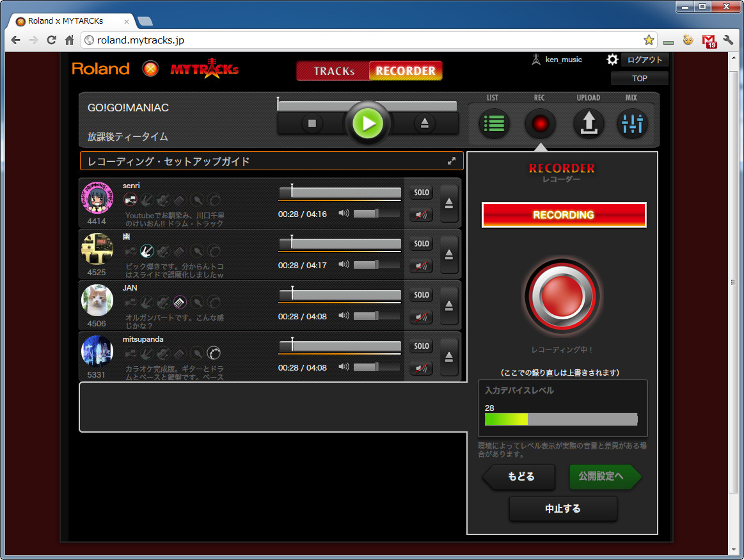Click the eject button in the main transport
Screen dimensions: 744x560
pyautogui.click(x=425, y=124)
